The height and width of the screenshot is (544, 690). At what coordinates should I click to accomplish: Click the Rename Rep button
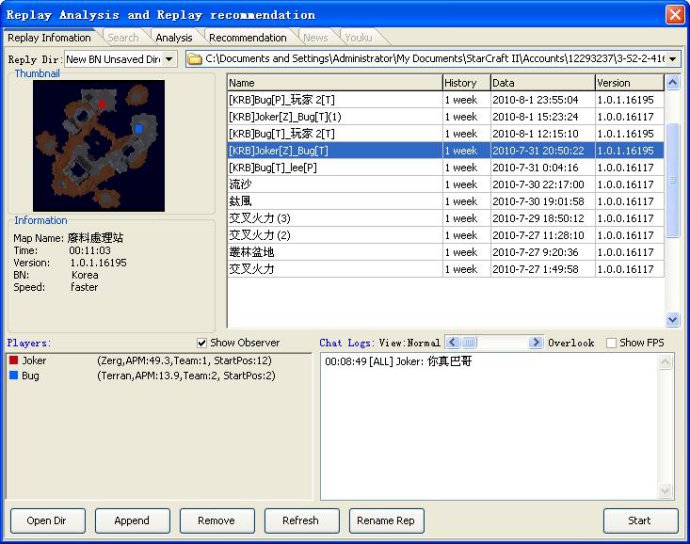(386, 520)
